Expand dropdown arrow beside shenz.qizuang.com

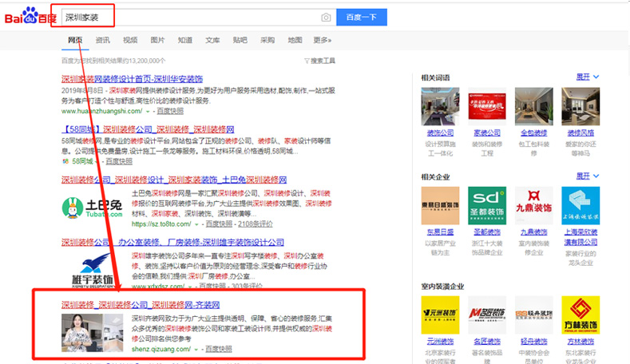click(x=196, y=350)
